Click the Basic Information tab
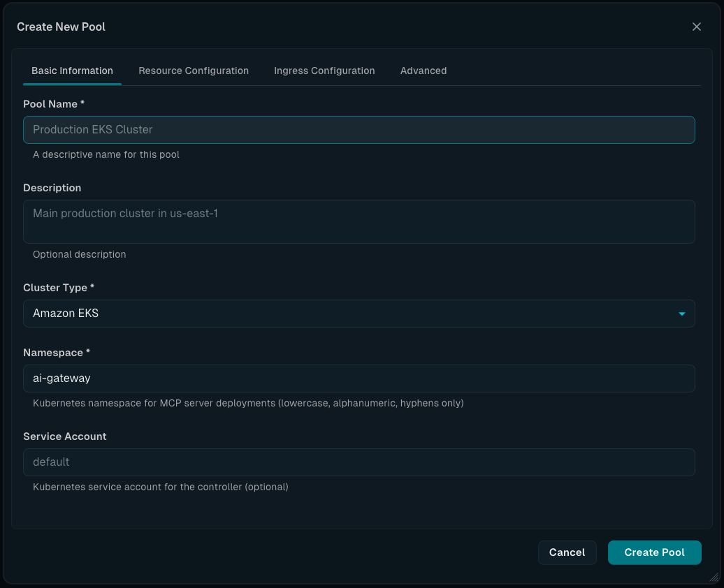 (x=72, y=71)
